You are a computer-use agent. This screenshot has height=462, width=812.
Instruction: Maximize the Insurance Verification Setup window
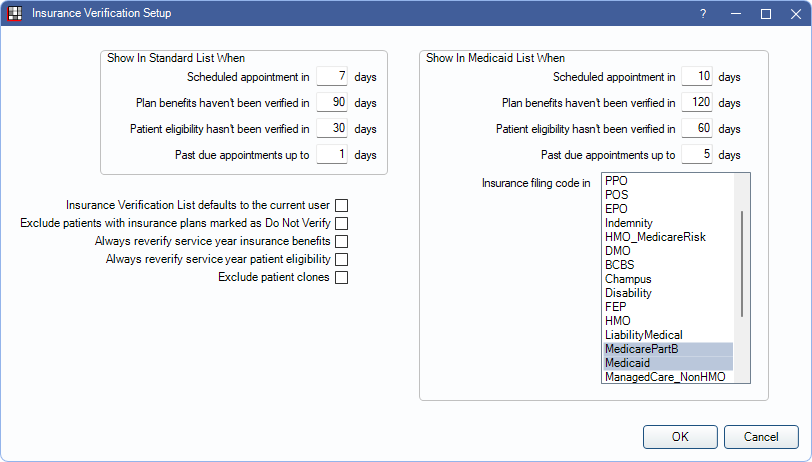click(x=766, y=14)
